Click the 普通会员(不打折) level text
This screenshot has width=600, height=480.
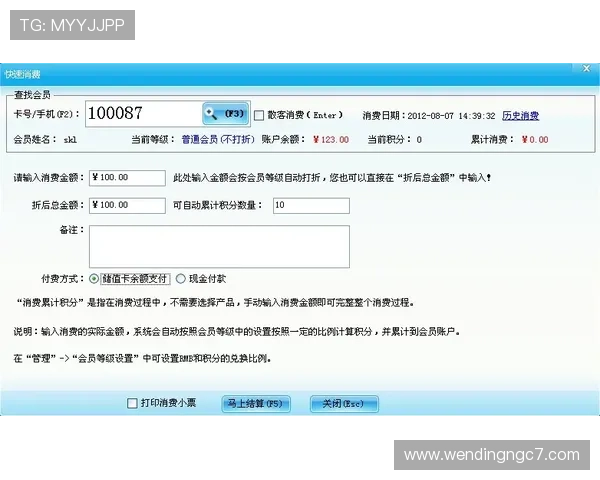(218, 139)
